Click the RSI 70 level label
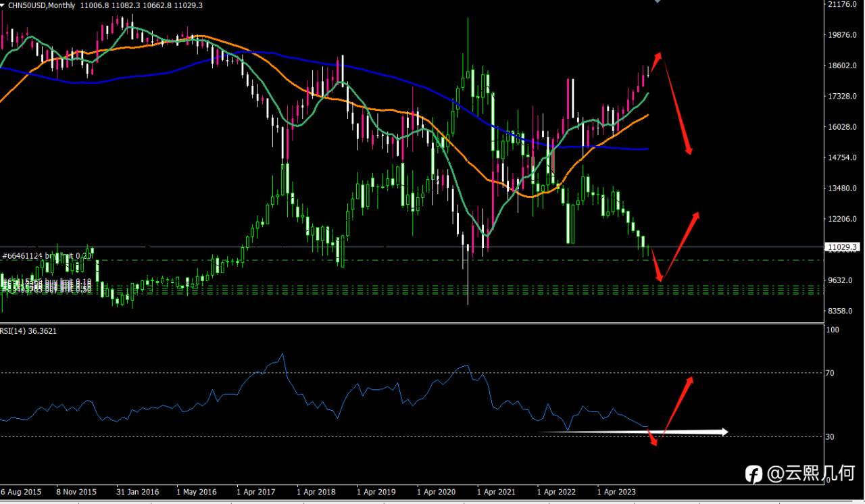Viewport: 865px width, 504px height. pyautogui.click(x=831, y=373)
